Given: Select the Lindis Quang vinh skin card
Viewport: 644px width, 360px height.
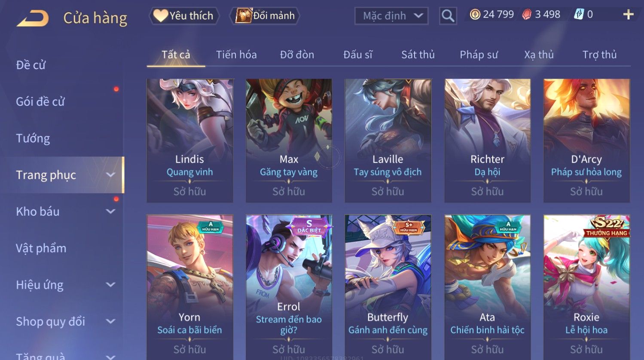Looking at the screenshot, I should coord(190,140).
